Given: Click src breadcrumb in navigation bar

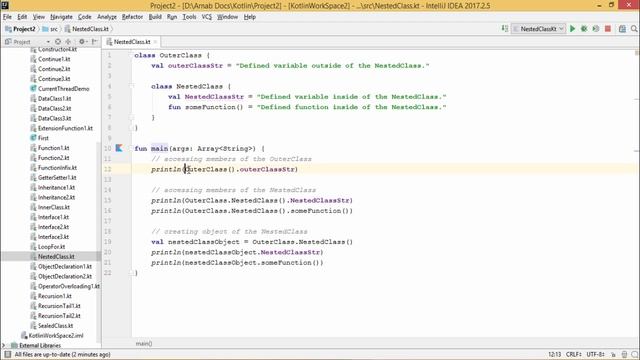Looking at the screenshot, I should pos(50,29).
